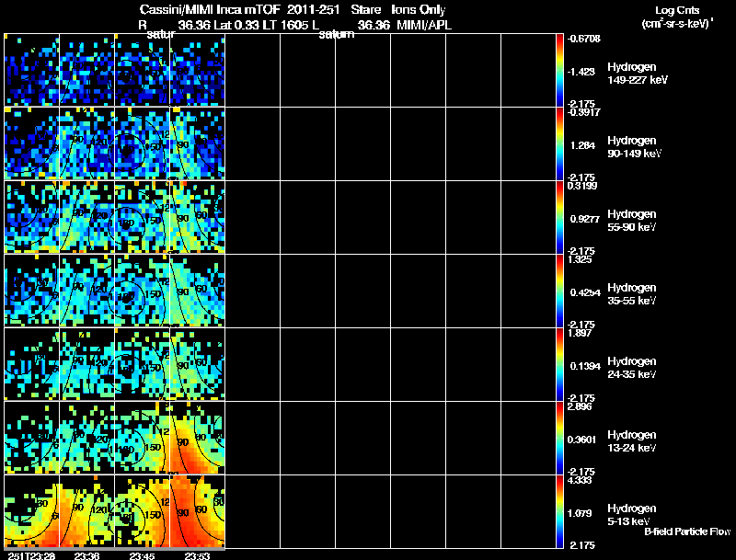
Task: Click the 23:45 time axis label
Action: point(142,556)
